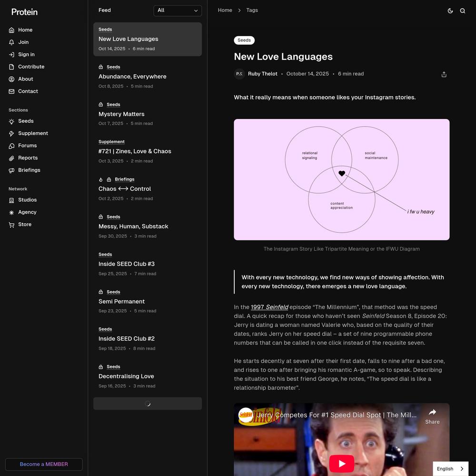Click the Store cart icon
Image resolution: width=476 pixels, height=476 pixels.
click(11, 225)
